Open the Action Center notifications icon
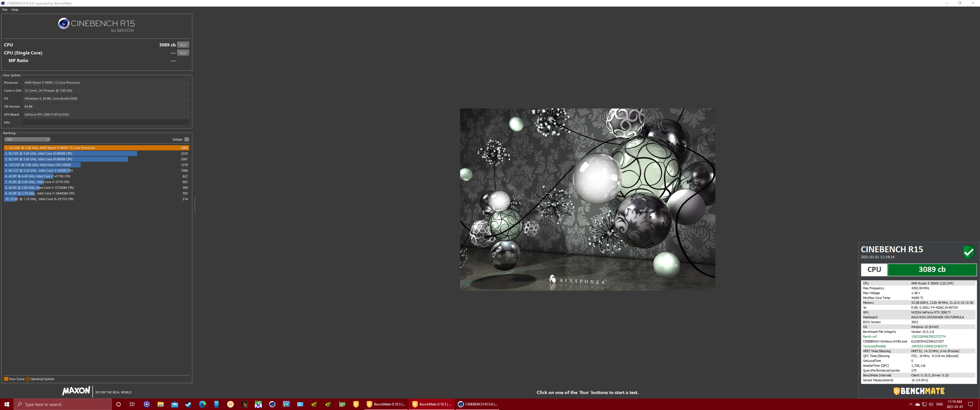 tap(971, 404)
